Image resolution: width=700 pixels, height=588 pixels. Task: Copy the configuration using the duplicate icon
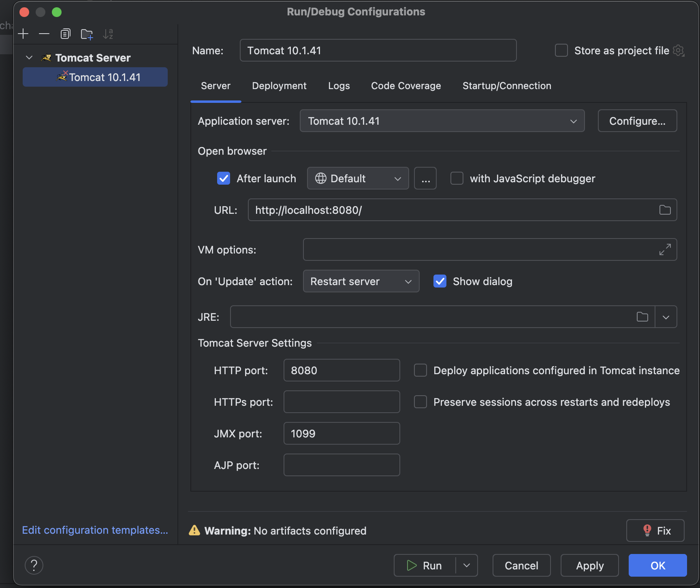click(65, 34)
